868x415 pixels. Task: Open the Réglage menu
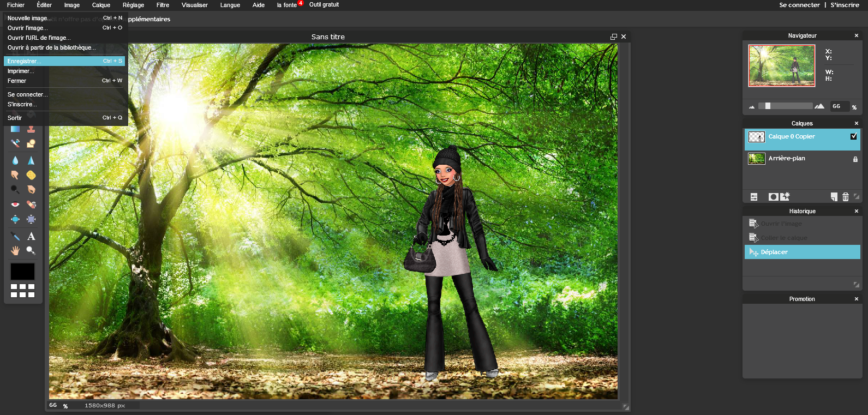[x=133, y=5]
